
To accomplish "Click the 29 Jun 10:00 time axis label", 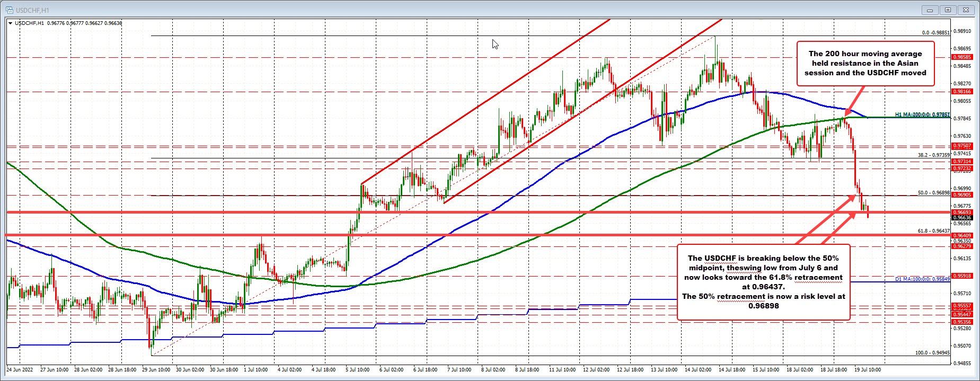I will point(156,369).
